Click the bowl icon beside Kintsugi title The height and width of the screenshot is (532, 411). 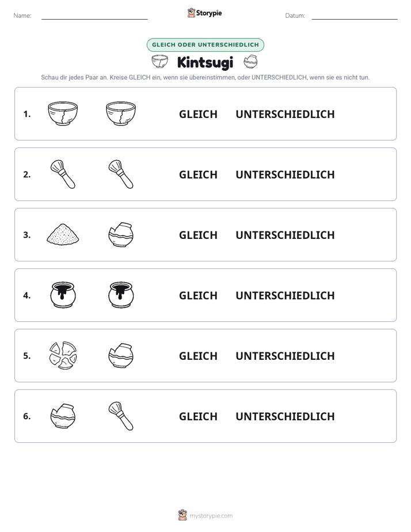[159, 62]
